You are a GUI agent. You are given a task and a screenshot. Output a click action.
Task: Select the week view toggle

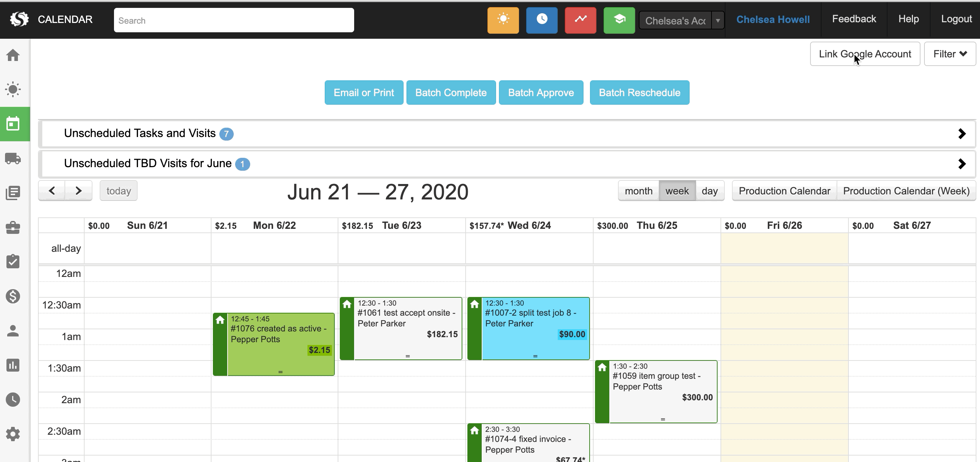[x=677, y=191]
